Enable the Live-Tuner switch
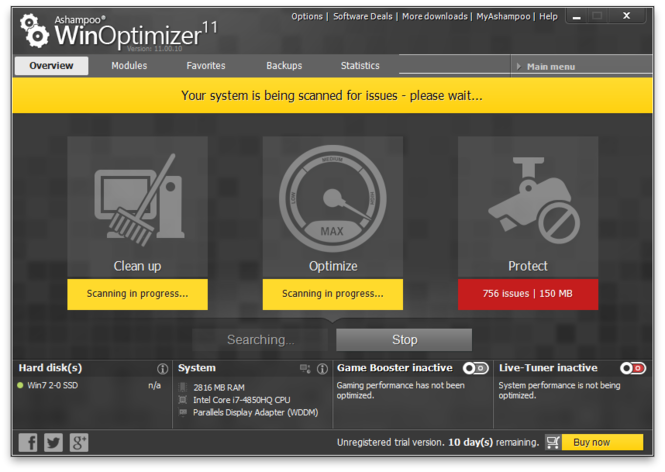Image resolution: width=665 pixels, height=472 pixels. 633,368
